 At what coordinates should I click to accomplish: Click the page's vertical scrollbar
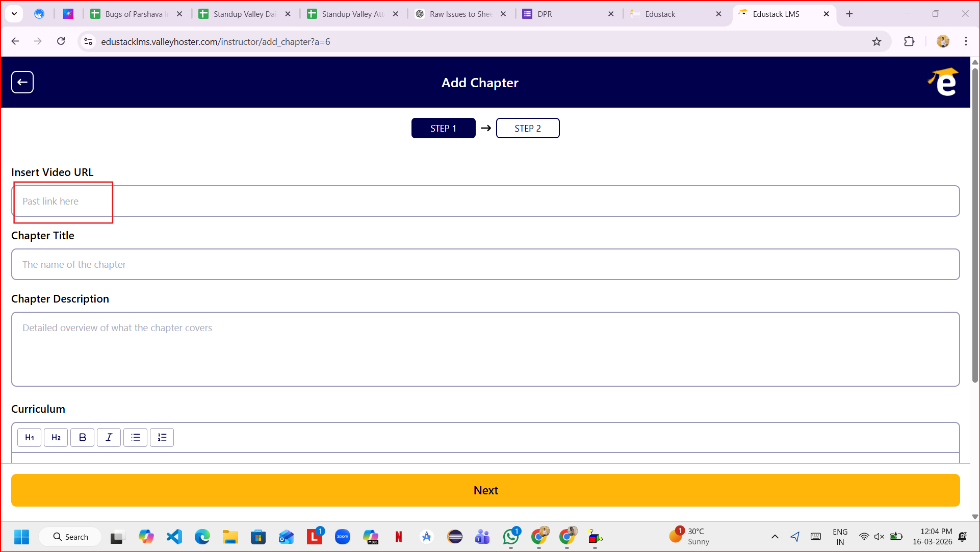975,224
